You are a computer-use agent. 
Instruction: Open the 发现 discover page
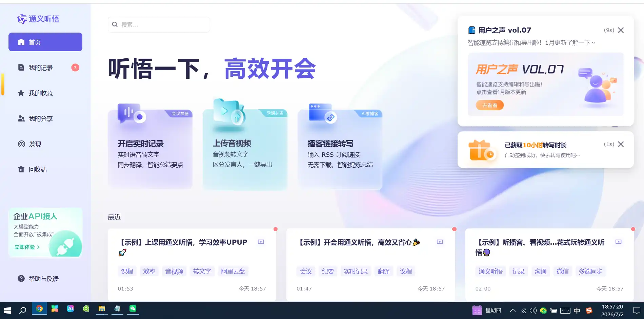tap(45, 144)
